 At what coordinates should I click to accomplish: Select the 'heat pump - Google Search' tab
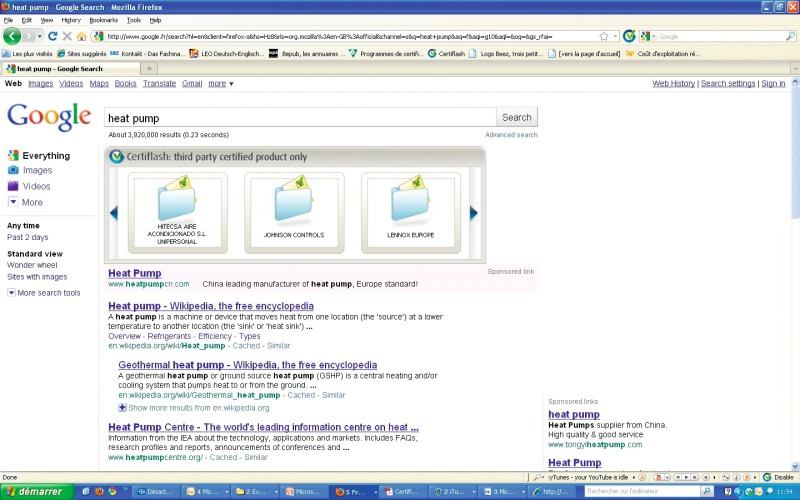point(69,68)
